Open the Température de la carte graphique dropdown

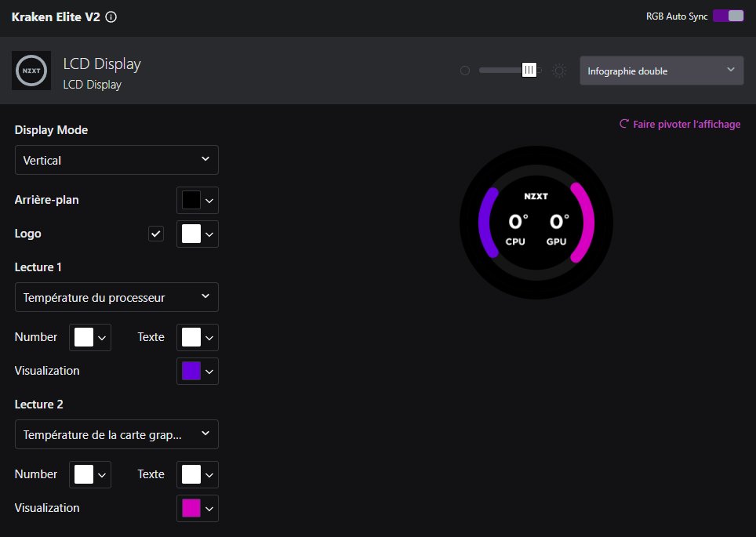(117, 434)
